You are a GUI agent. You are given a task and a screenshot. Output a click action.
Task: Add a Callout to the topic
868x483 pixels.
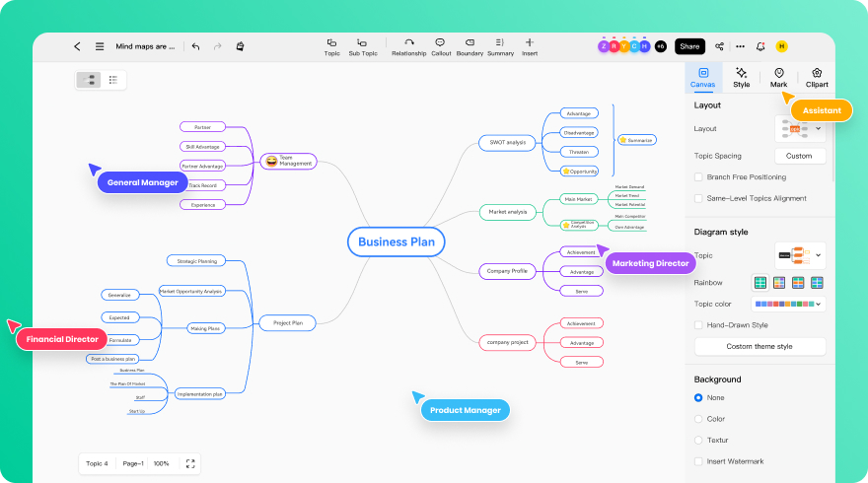pos(441,46)
